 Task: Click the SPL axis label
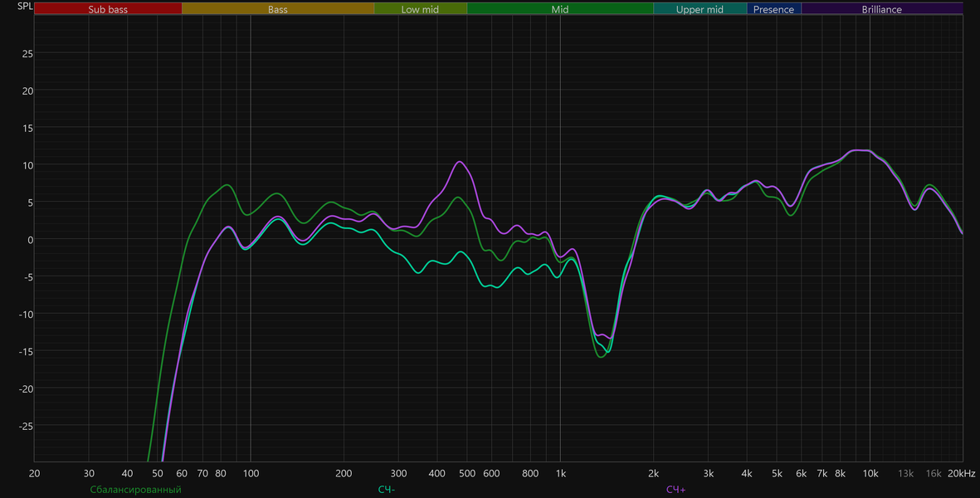25,7
